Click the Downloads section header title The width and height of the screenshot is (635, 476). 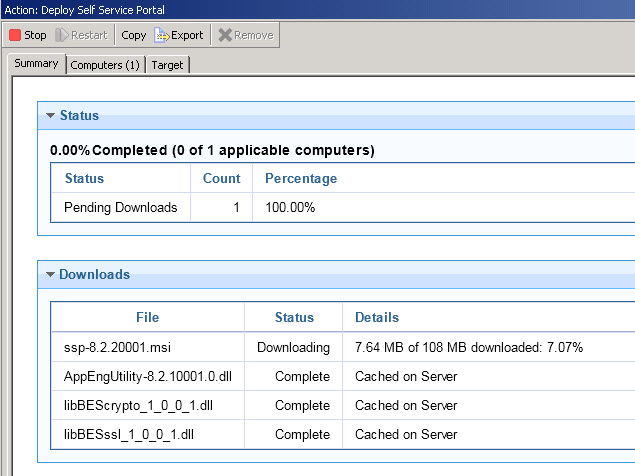pos(94,274)
